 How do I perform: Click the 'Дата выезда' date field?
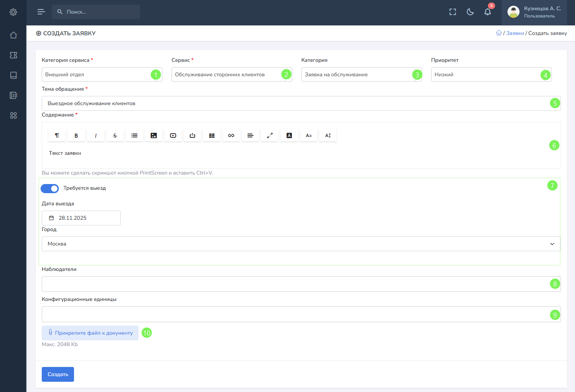click(81, 218)
